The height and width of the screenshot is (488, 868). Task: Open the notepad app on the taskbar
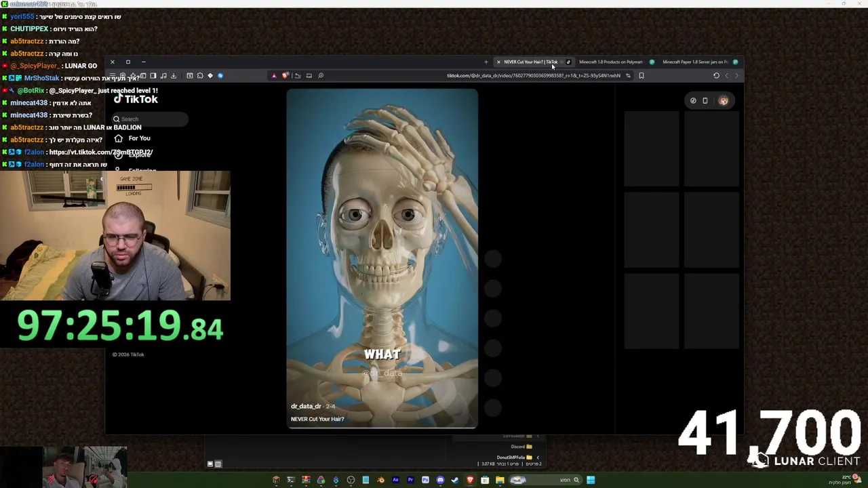pyautogui.click(x=366, y=480)
